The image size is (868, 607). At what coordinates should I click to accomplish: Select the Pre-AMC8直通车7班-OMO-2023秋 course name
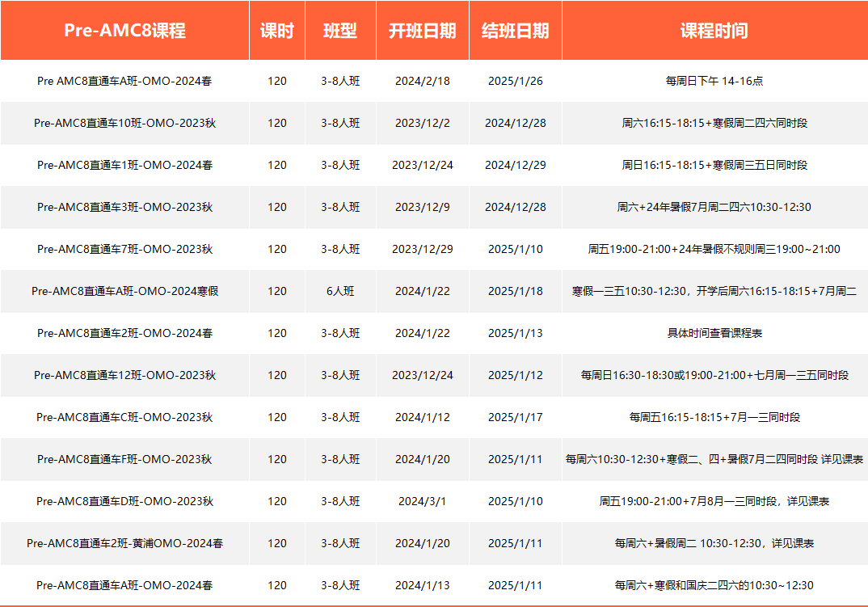click(124, 249)
